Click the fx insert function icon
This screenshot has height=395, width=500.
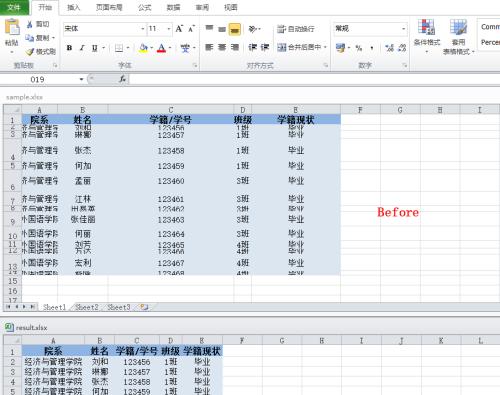tap(122, 79)
